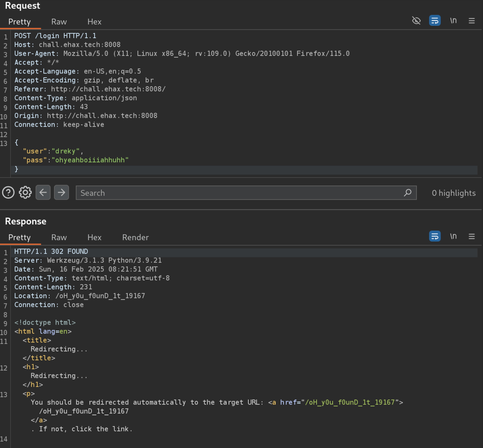This screenshot has height=448, width=483.
Task: Click the Server Werkzeug header line
Action: [x=88, y=261]
